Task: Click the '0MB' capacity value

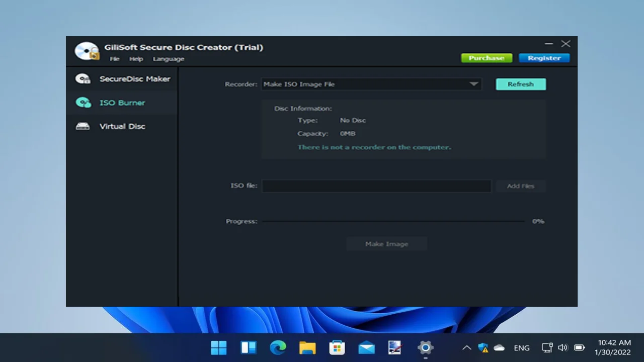Action: (348, 134)
